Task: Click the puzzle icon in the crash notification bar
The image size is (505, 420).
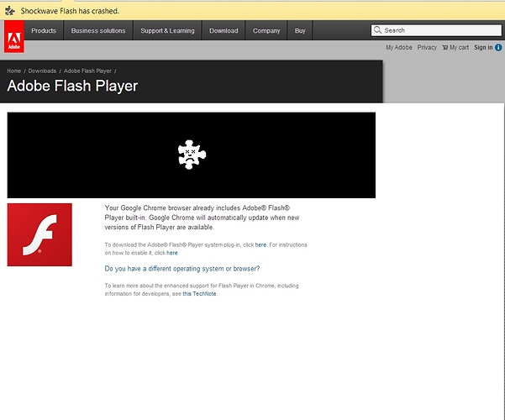Action: pyautogui.click(x=9, y=11)
